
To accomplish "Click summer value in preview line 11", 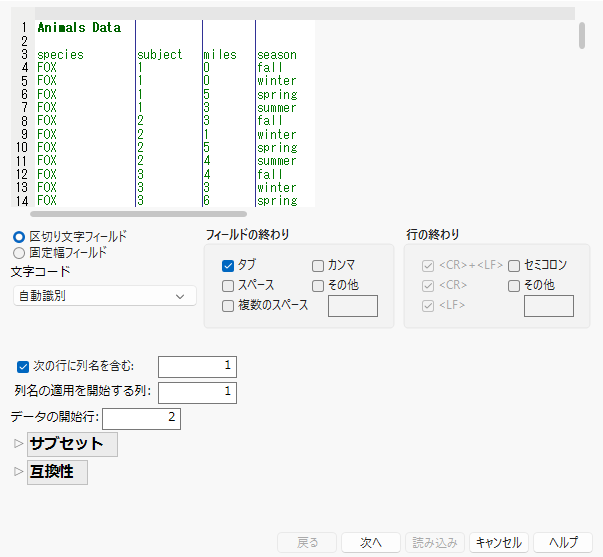I will click(x=277, y=161).
